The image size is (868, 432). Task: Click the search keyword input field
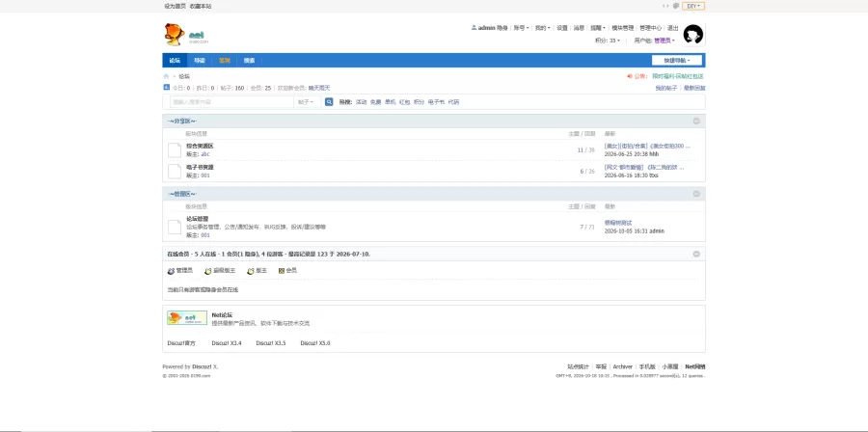click(x=231, y=102)
